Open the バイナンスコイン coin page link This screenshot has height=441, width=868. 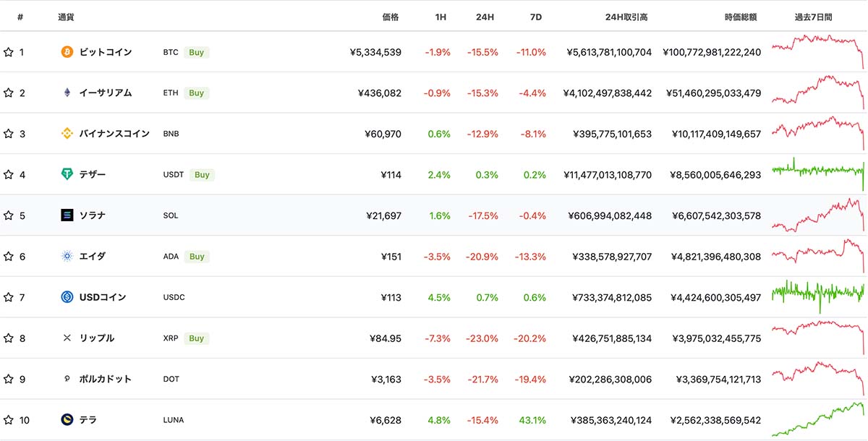tap(114, 134)
